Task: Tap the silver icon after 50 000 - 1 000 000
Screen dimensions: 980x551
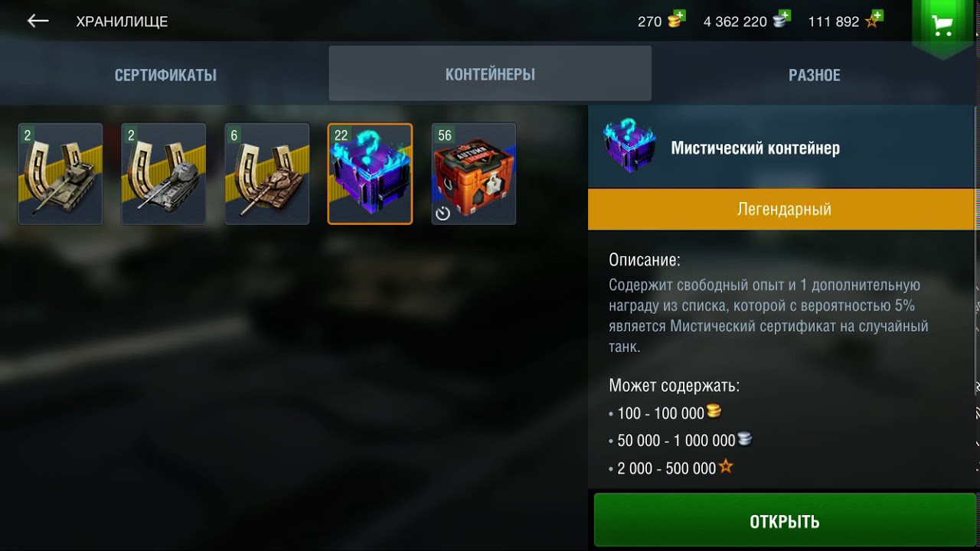Action: [744, 439]
